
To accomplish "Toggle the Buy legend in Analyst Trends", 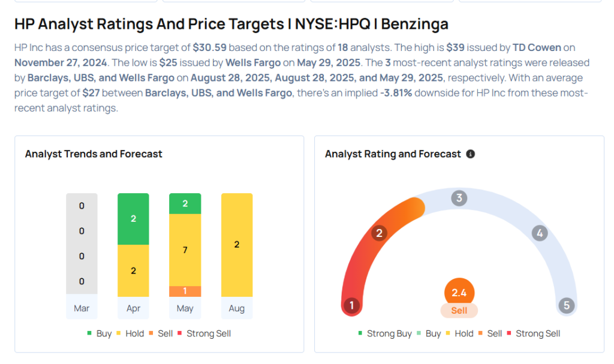I will [x=100, y=333].
